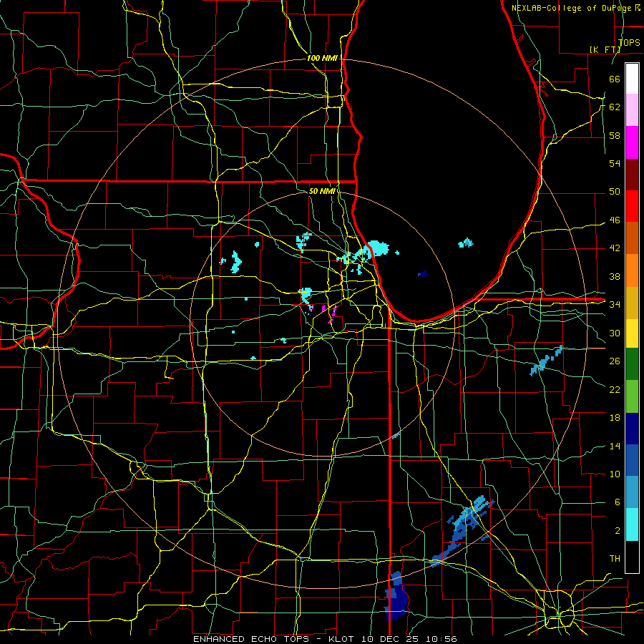This screenshot has width=644, height=644.
Task: Select the '26' legend value
Action: point(615,361)
